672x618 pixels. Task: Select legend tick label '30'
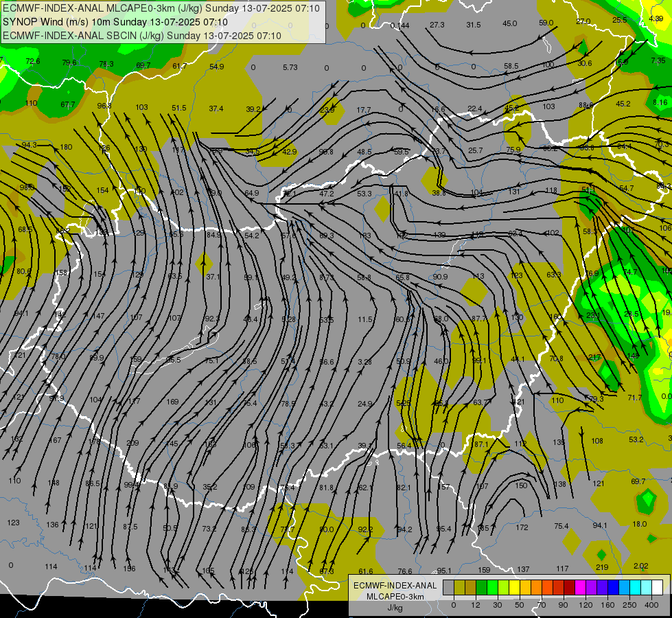point(498,605)
